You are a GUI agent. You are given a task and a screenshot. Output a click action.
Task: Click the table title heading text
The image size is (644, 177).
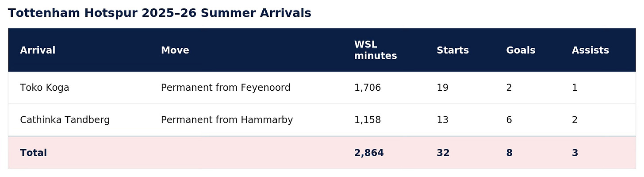(x=159, y=13)
